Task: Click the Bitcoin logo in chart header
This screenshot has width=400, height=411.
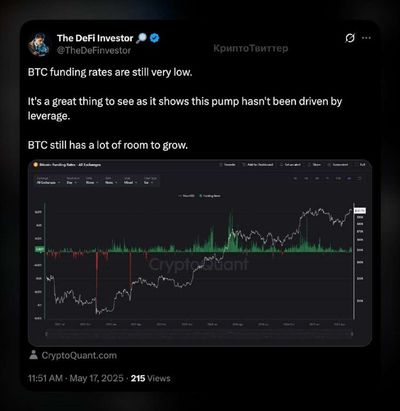Action: click(x=35, y=165)
